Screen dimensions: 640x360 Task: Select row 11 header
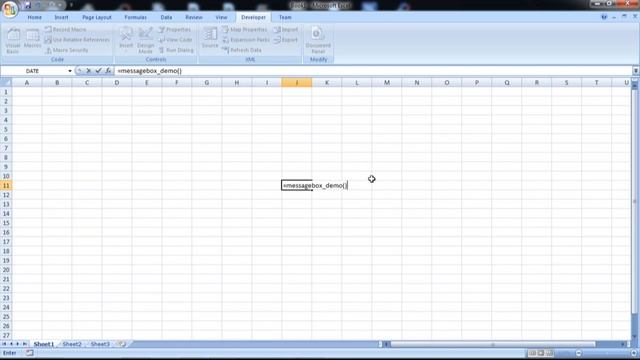6,185
